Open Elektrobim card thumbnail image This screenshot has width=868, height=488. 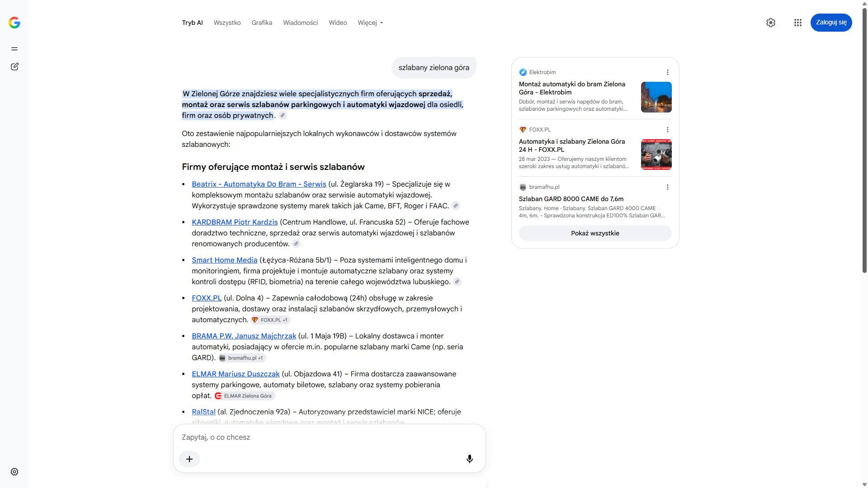656,97
